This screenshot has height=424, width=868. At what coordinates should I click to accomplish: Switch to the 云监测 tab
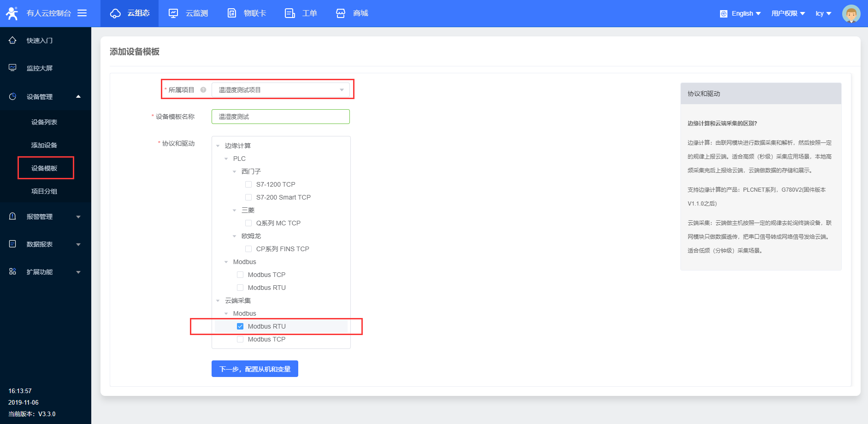(x=188, y=13)
